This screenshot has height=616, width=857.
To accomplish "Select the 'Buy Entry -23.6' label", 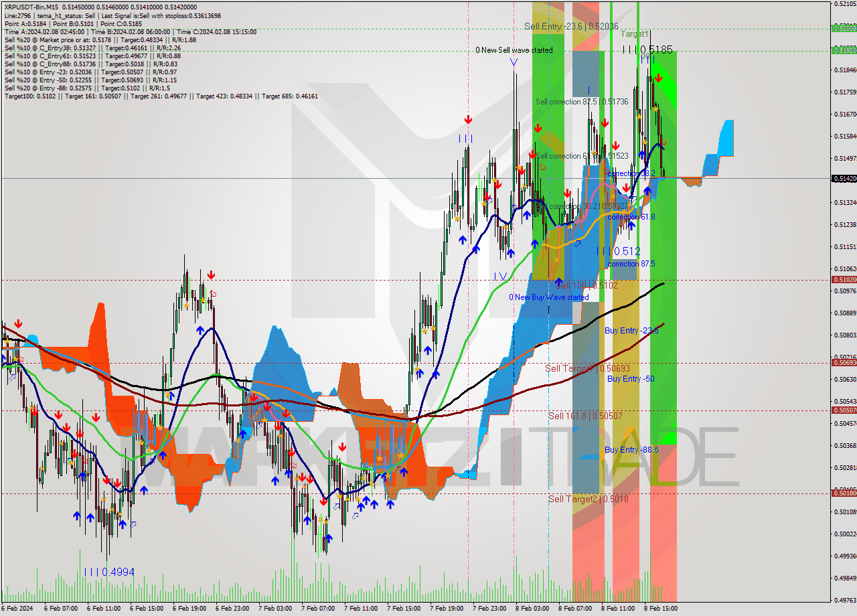I will pos(631,331).
